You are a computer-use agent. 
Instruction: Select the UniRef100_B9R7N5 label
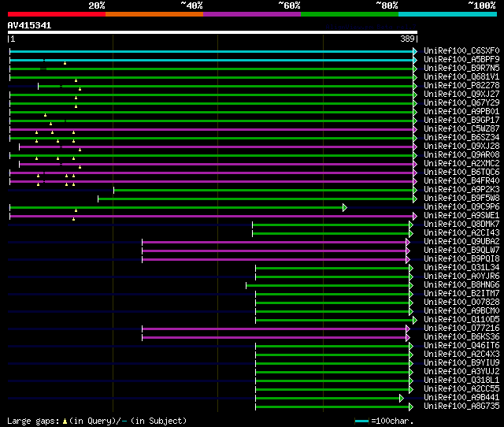click(x=461, y=69)
